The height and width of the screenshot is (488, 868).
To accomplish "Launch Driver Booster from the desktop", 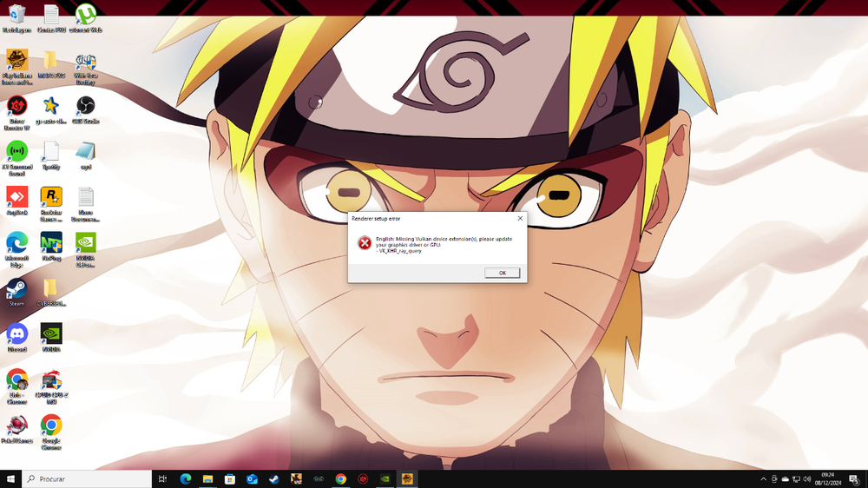I will pyautogui.click(x=16, y=107).
